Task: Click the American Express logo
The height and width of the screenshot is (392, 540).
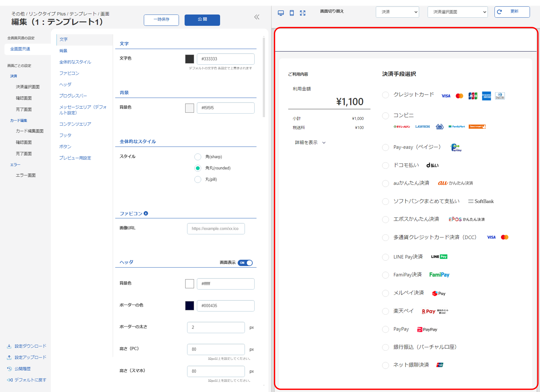Action: (x=486, y=96)
